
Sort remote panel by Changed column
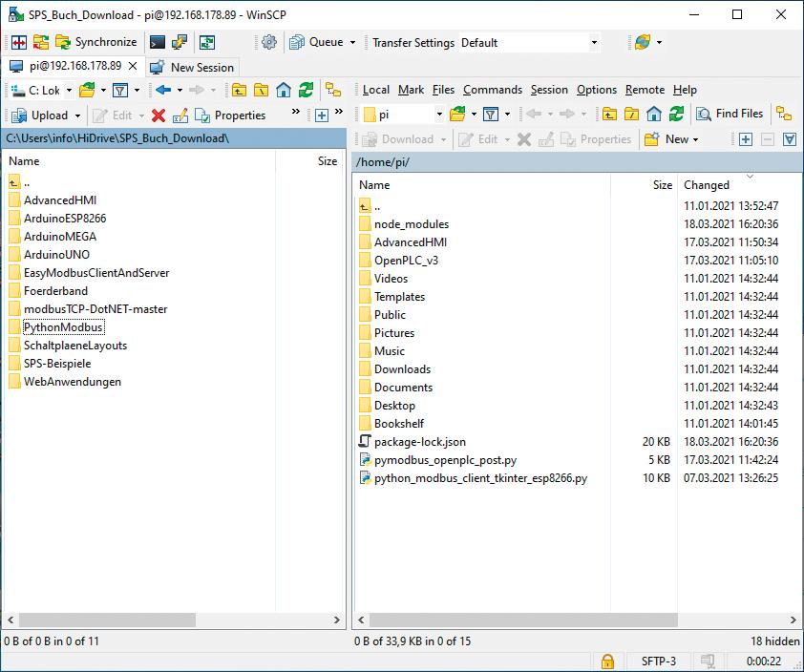tap(706, 185)
